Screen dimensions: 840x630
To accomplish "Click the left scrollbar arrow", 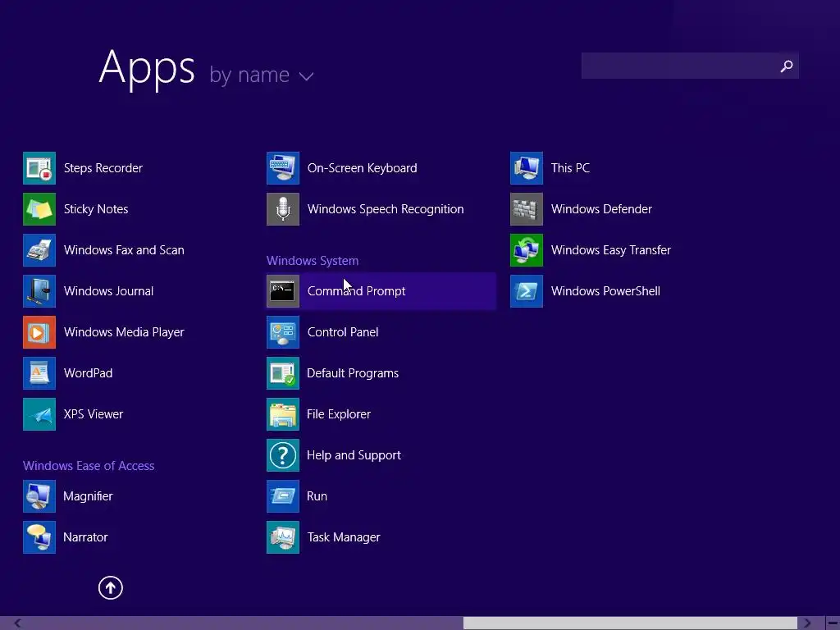I will click(x=18, y=623).
